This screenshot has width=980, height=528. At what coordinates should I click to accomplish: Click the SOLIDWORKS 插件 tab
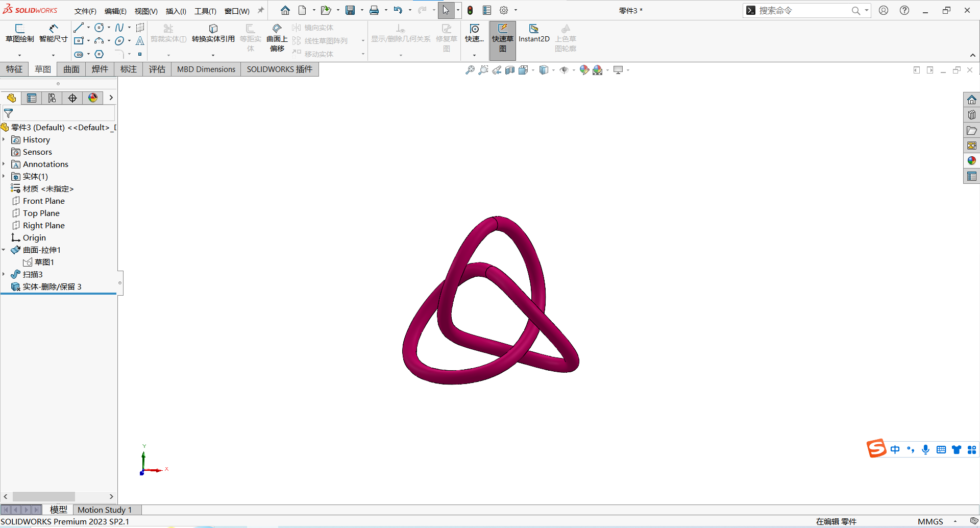[279, 69]
